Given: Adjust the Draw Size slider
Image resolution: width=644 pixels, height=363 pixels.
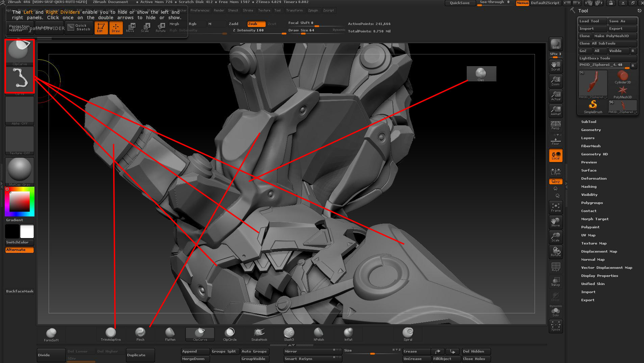Looking at the screenshot, I should point(316,31).
